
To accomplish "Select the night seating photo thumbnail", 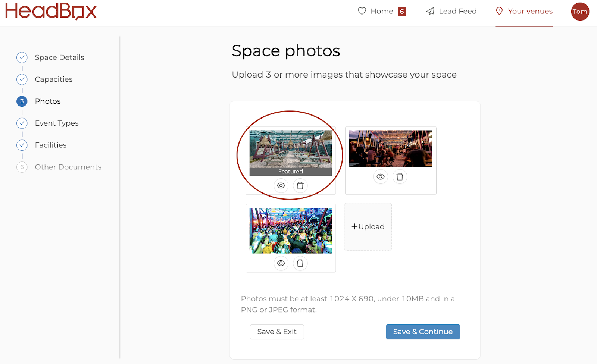I will 391,148.
